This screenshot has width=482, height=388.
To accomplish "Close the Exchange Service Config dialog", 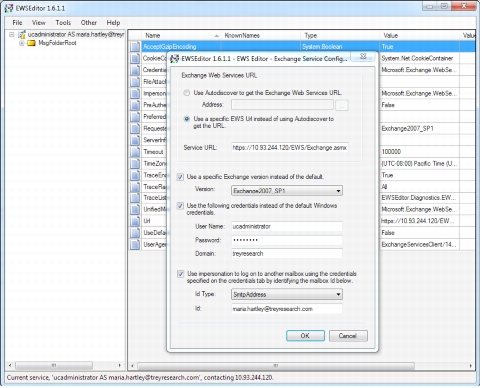I will click(x=364, y=56).
